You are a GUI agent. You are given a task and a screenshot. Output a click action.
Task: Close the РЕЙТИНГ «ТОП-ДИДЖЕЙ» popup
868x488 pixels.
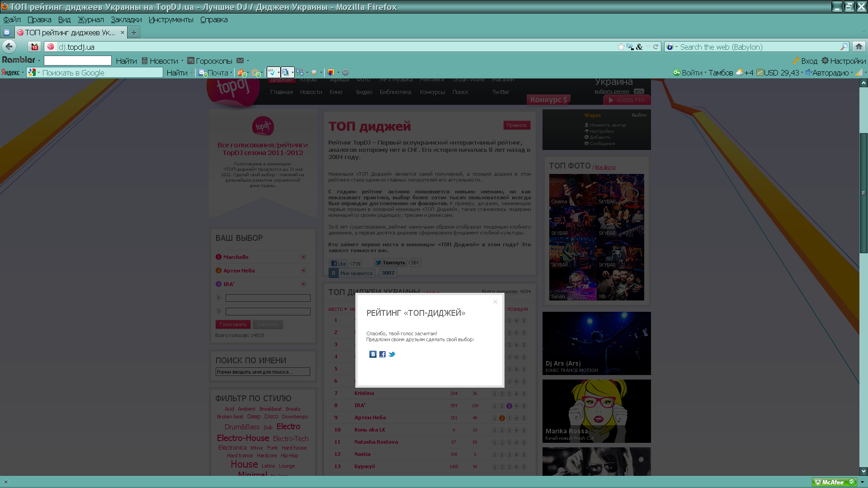(495, 302)
